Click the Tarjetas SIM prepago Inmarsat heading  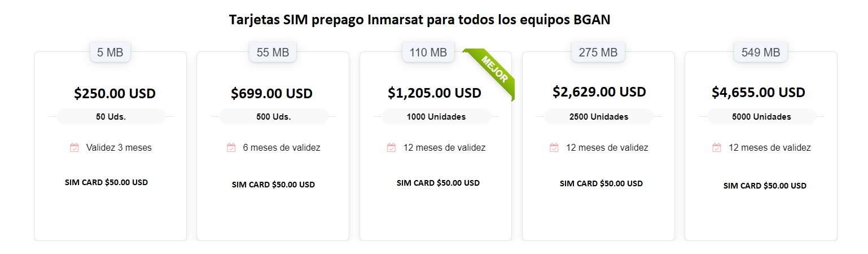tap(420, 19)
